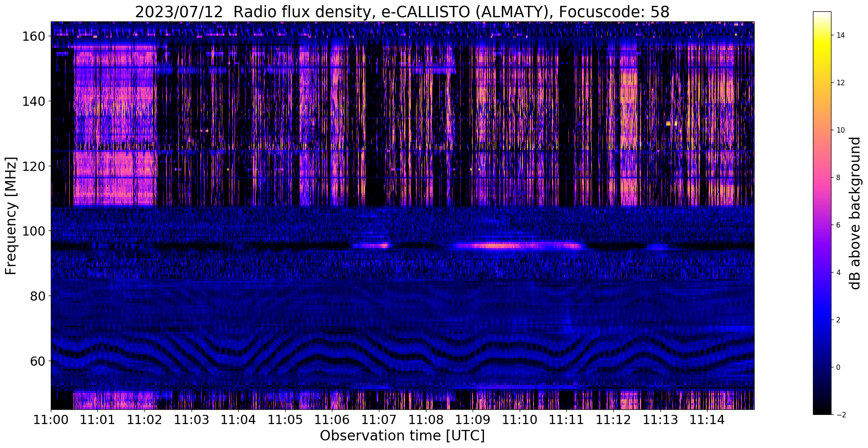The image size is (868, 448).
Task: Click the 'Observation time [UTC]' x-axis label
Action: pos(402,435)
